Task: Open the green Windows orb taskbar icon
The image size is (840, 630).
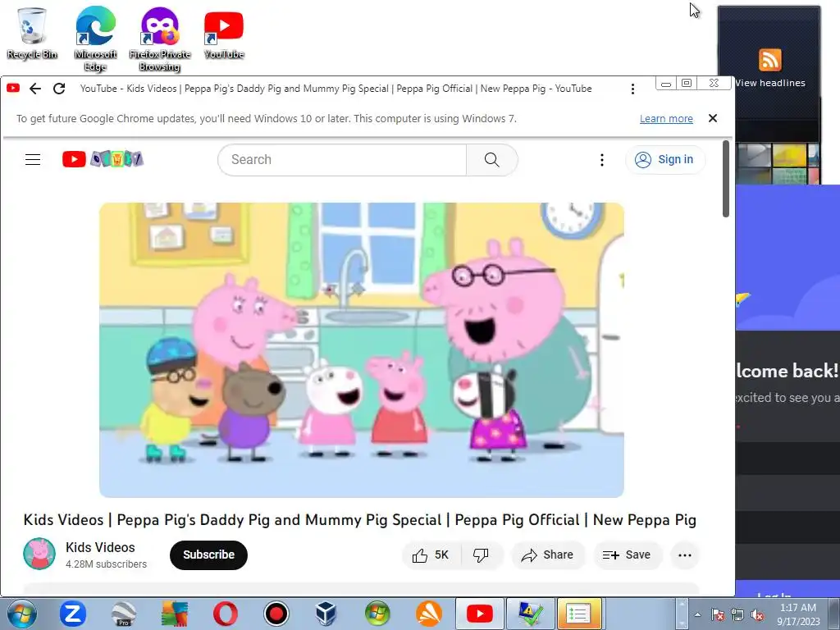Action: coord(377,614)
